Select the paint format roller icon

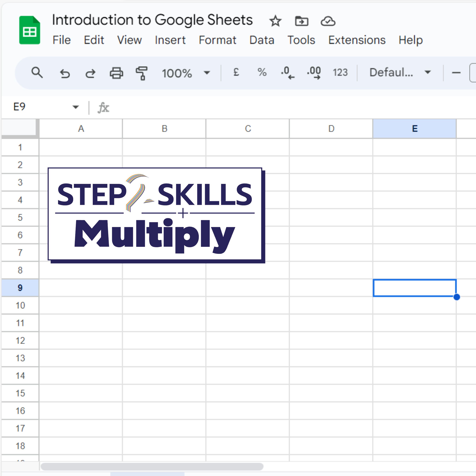[x=142, y=73]
